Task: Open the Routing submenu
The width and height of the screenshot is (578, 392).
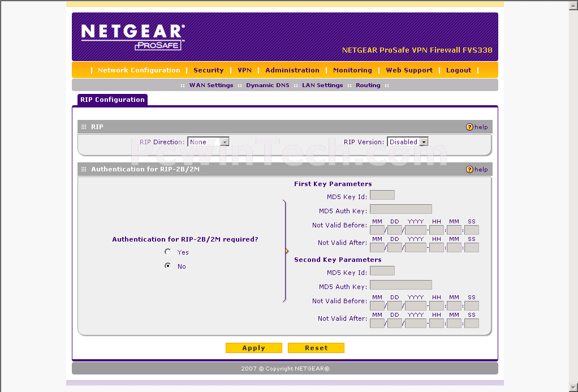Action: point(368,85)
